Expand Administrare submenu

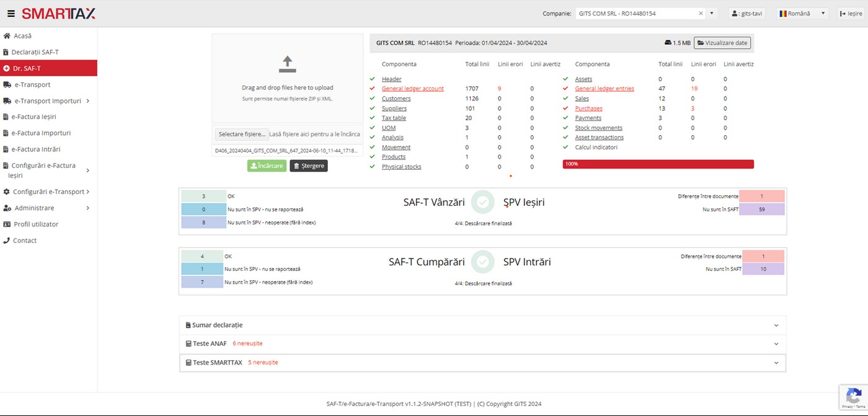click(x=87, y=208)
